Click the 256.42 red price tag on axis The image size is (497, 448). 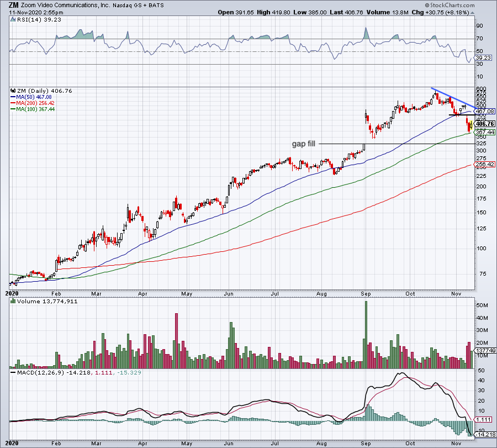(x=485, y=164)
